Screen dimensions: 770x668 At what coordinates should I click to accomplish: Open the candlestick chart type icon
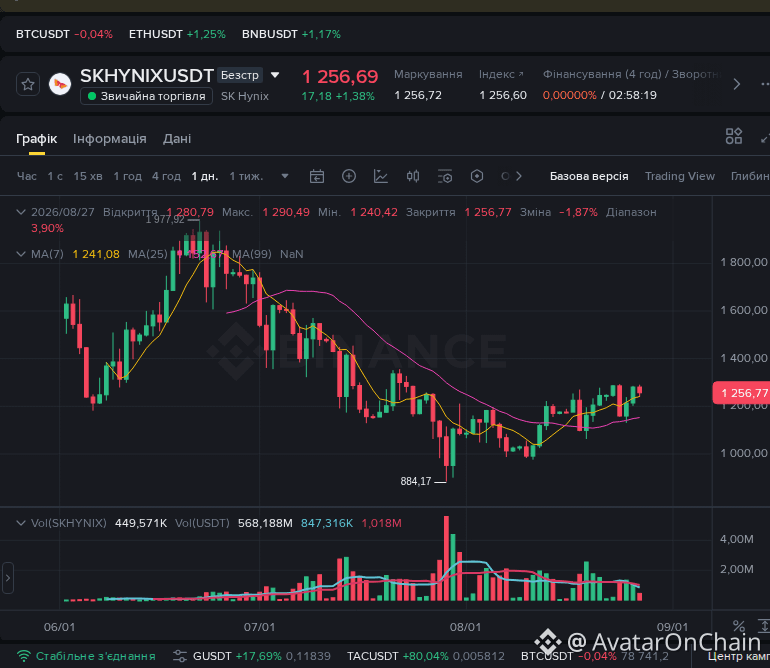(413, 176)
